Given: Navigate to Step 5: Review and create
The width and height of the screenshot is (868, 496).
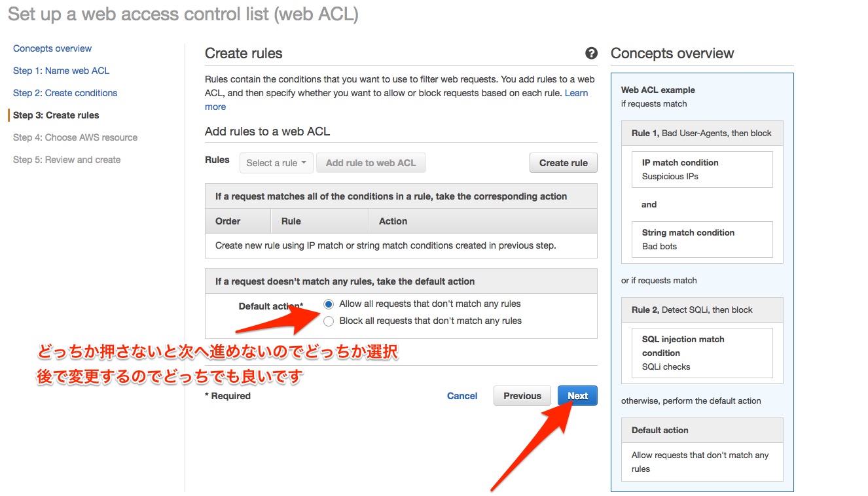Looking at the screenshot, I should 67,160.
